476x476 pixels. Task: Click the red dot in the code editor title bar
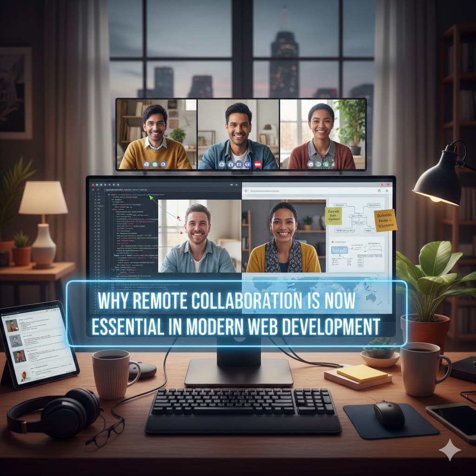[93, 185]
